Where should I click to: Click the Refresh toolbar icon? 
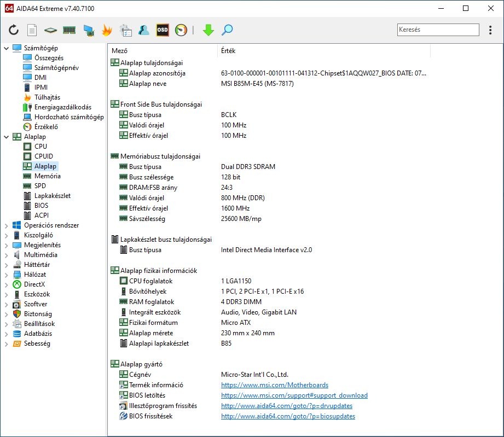pos(14,30)
